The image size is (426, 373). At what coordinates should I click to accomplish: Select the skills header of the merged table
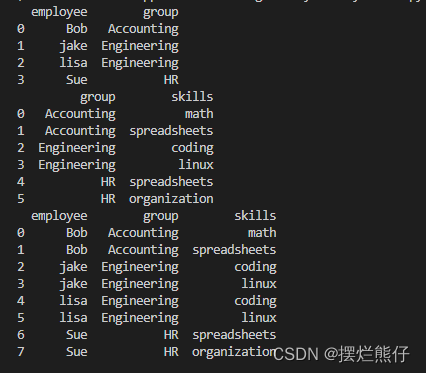click(x=255, y=216)
